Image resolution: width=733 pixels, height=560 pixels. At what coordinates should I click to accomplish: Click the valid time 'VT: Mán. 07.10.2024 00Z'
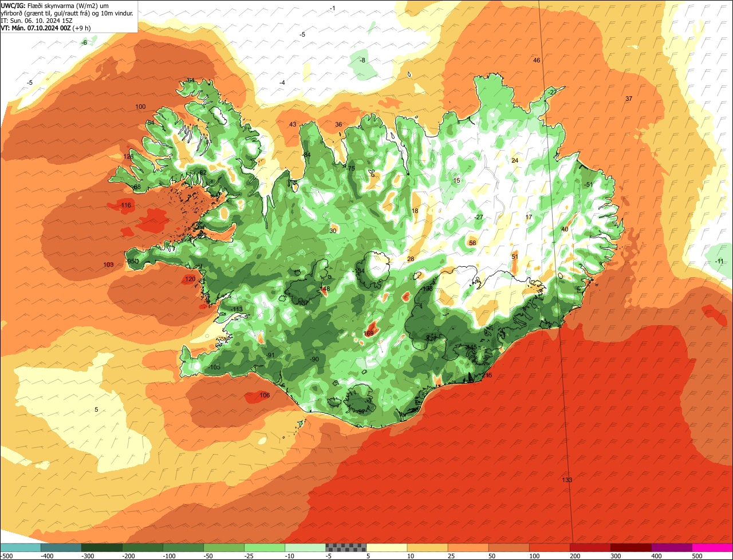(x=36, y=28)
